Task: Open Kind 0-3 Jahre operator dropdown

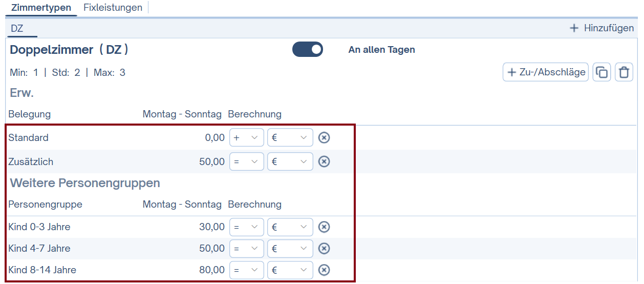Action: tap(246, 227)
